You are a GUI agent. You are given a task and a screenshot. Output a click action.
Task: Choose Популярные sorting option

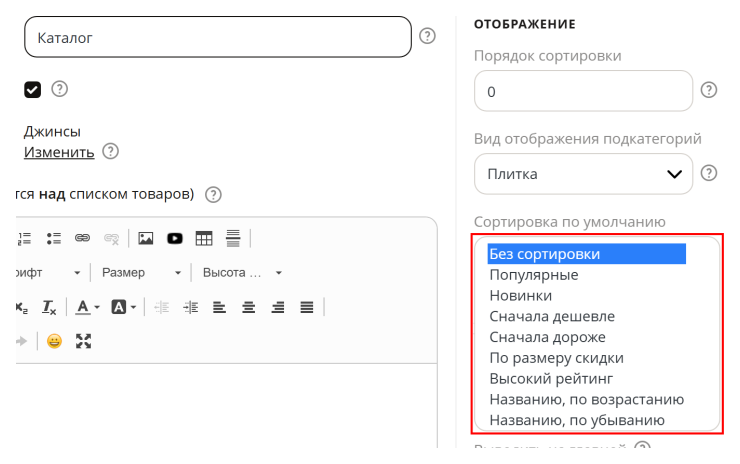[x=587, y=275]
